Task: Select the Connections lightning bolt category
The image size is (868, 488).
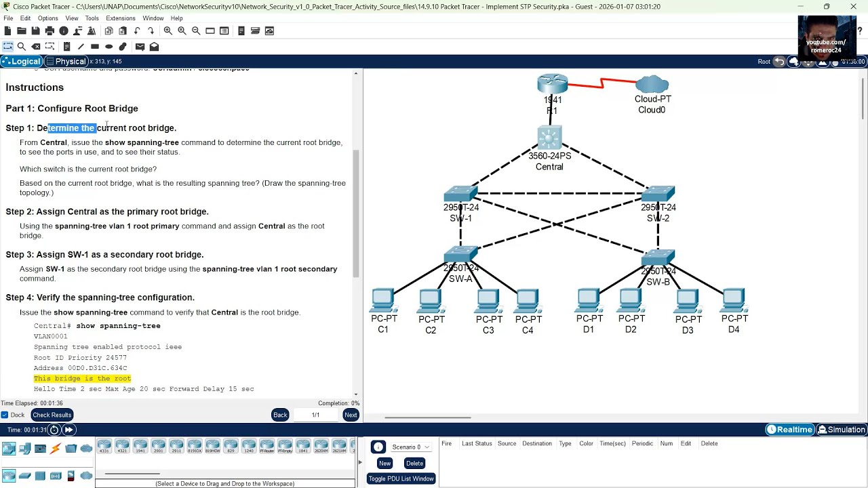Action: pos(56,448)
